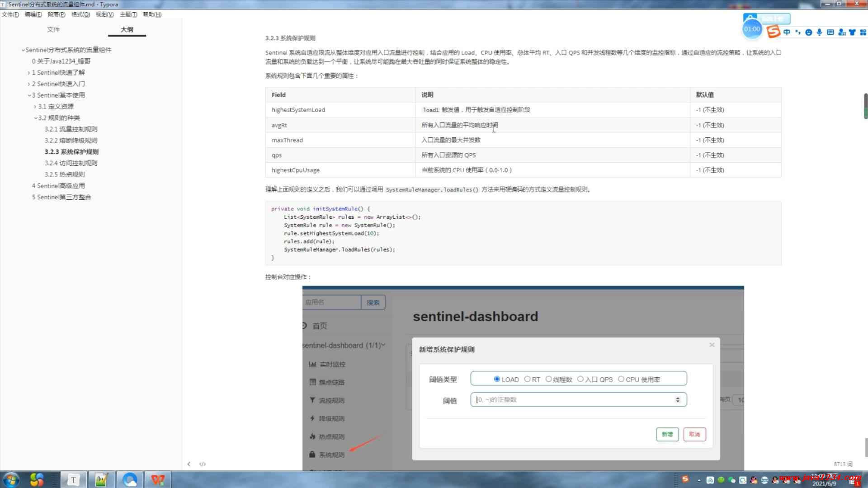Click the microphone voice input icon
The image size is (868, 488).
click(819, 32)
